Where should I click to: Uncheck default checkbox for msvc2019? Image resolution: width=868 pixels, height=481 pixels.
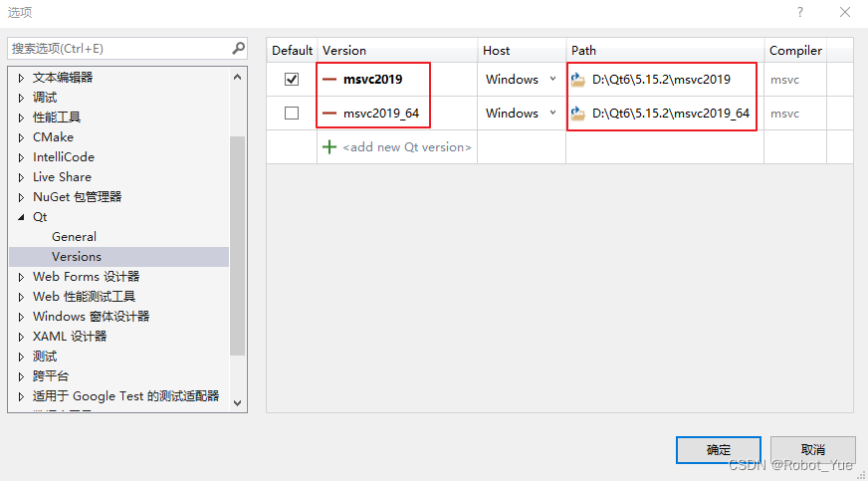point(292,79)
